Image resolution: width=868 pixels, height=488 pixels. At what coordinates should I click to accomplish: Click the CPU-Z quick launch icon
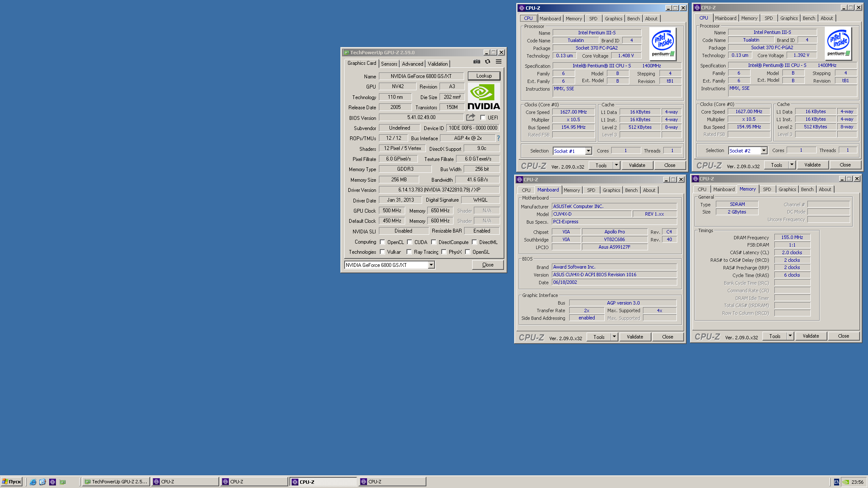pyautogui.click(x=53, y=482)
